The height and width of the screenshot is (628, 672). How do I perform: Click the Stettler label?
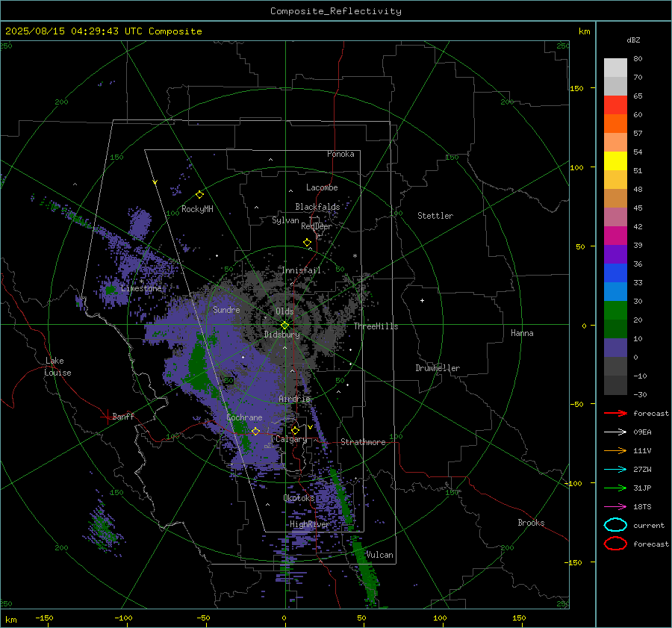[x=435, y=216]
